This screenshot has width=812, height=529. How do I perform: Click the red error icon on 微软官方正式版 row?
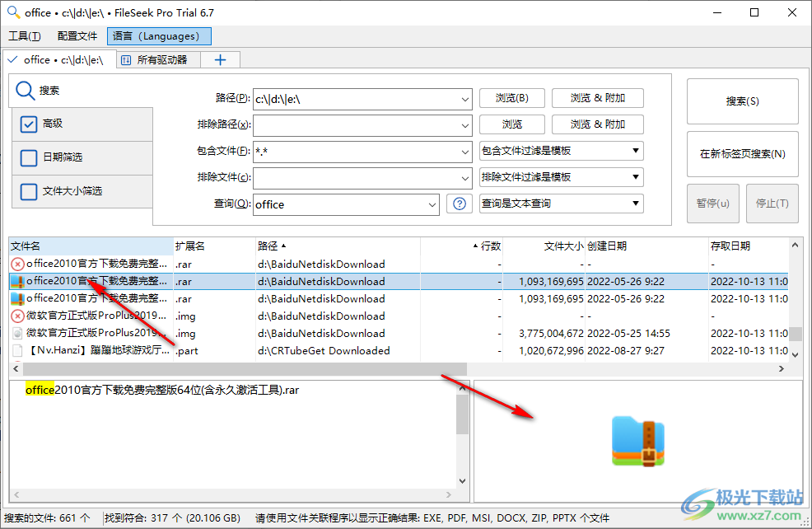click(x=17, y=316)
